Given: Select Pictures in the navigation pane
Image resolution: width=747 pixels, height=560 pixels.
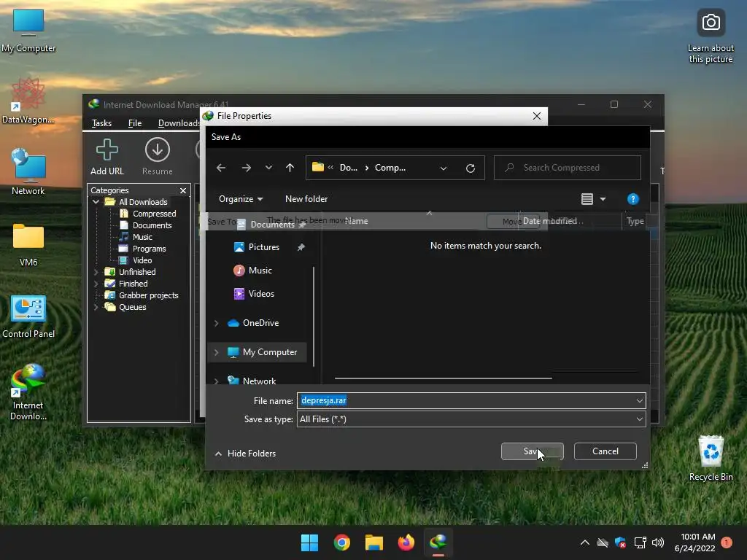Looking at the screenshot, I should 263,247.
